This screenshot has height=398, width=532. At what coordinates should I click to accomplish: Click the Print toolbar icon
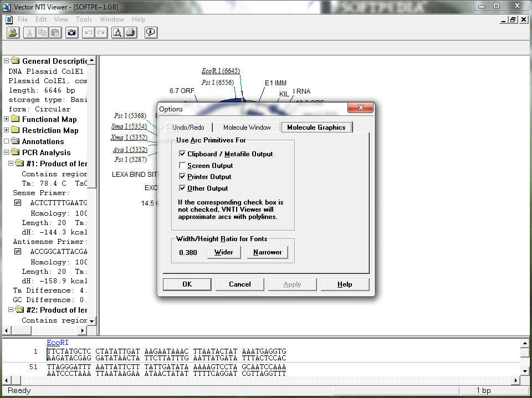click(130, 32)
